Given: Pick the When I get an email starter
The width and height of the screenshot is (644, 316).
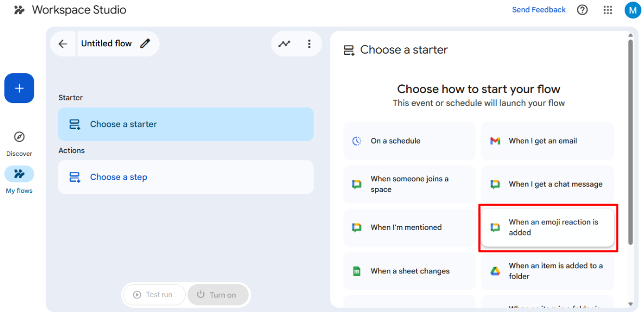Looking at the screenshot, I should coord(547,141).
